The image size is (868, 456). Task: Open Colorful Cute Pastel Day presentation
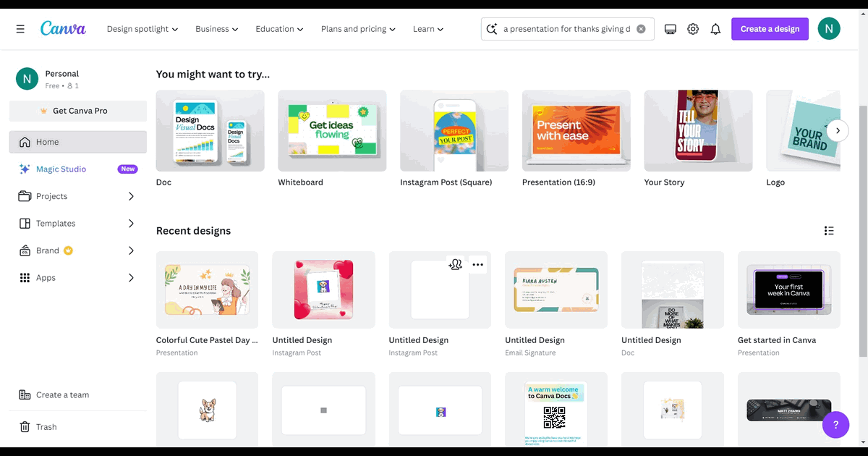[208, 290]
